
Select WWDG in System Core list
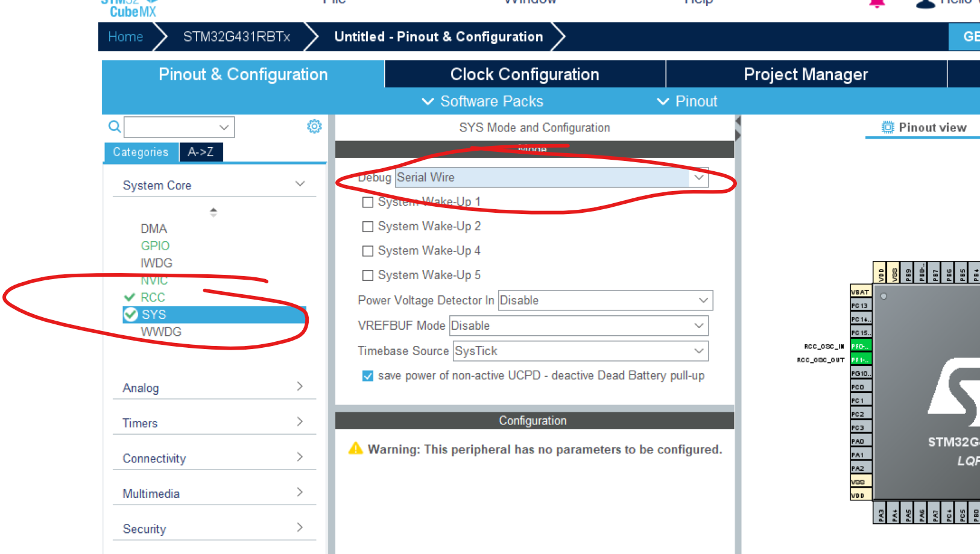point(160,332)
